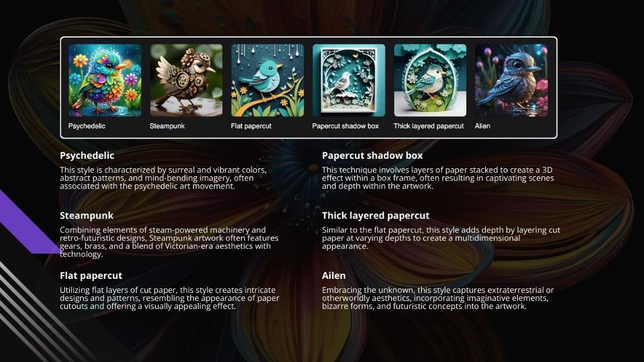Screen dimensions: 644x362
Task: Click the Flat papercut section heading
Action: pos(91,276)
